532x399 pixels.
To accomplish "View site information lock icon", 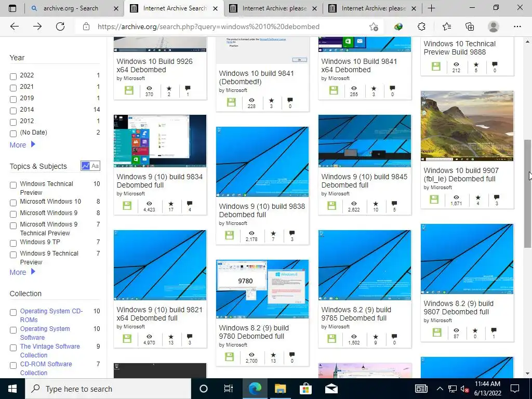I will [x=86, y=26].
